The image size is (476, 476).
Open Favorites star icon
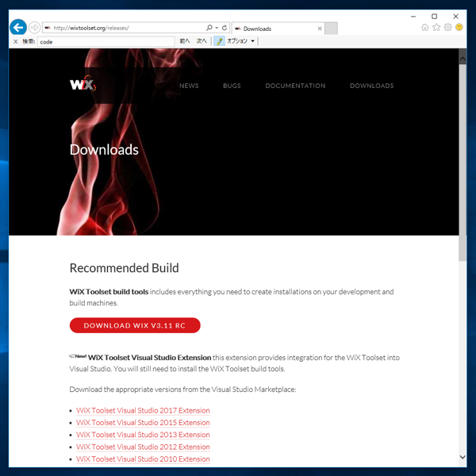click(x=436, y=27)
